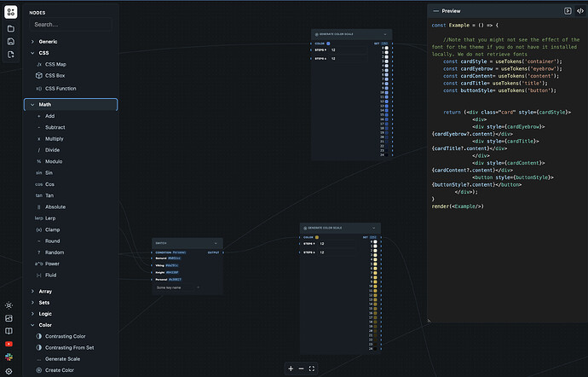588x377 pixels.
Task: Click the zoom in plus button
Action: [291, 368]
